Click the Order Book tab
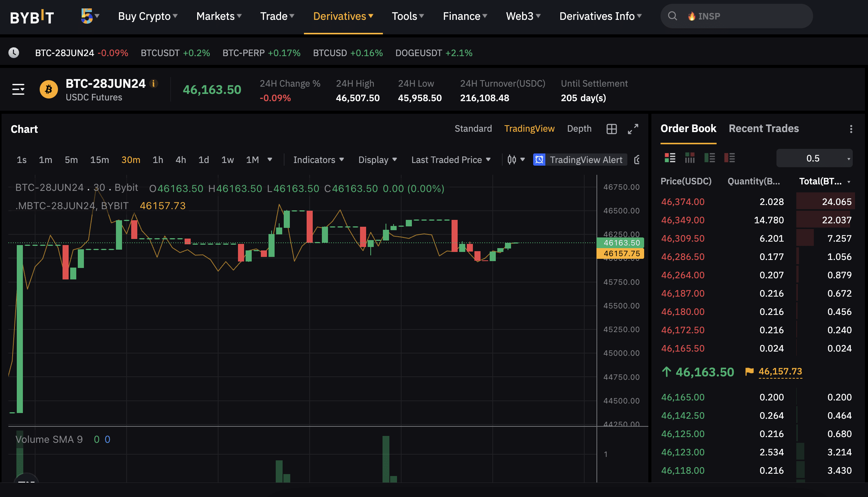 [688, 127]
